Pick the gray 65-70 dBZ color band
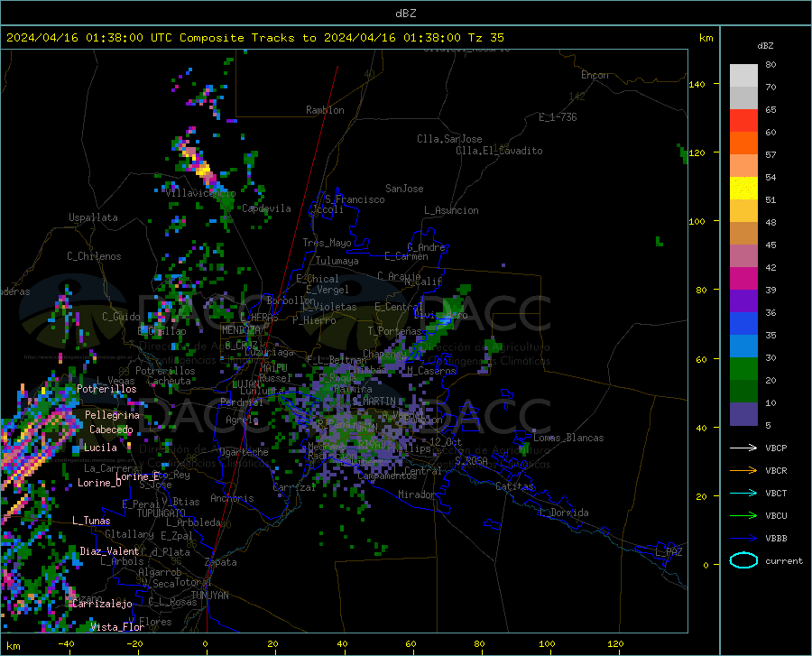The width and height of the screenshot is (812, 656). pyautogui.click(x=743, y=98)
